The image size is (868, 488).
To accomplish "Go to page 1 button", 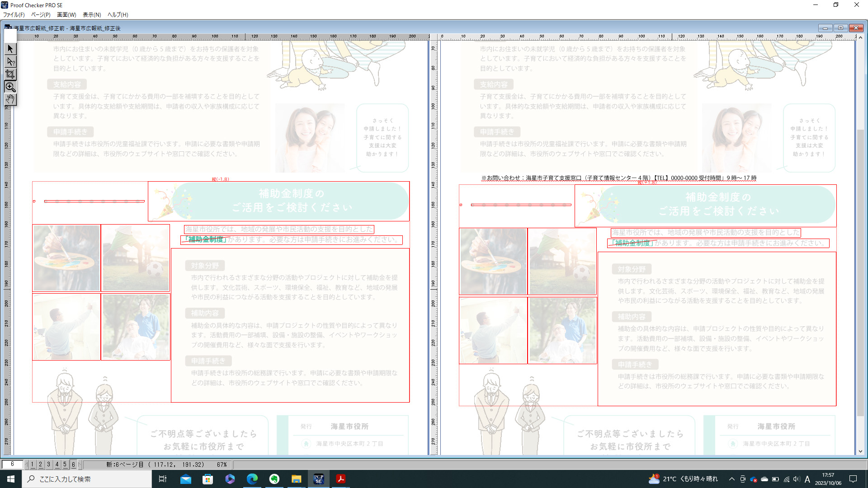I will (x=33, y=464).
